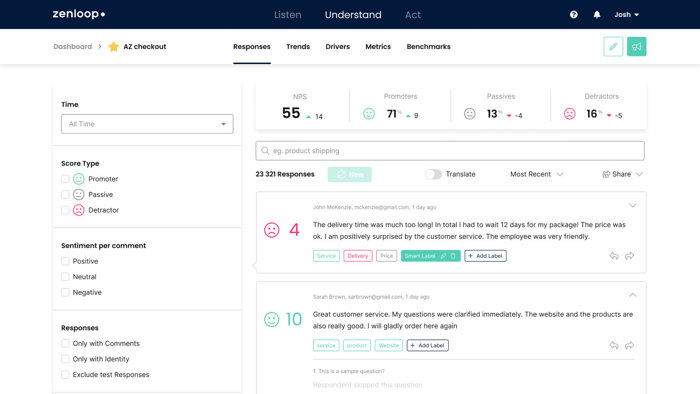Check the Promoter score type box
Image resolution: width=700 pixels, height=394 pixels.
coord(65,179)
